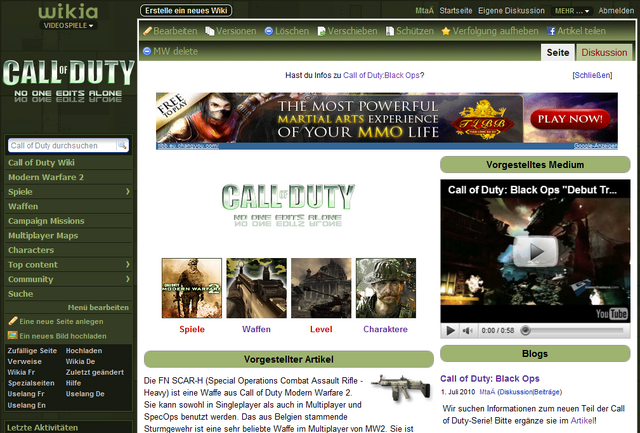Click Call of Duty sidebar logo
The width and height of the screenshot is (640, 433).
[x=69, y=80]
